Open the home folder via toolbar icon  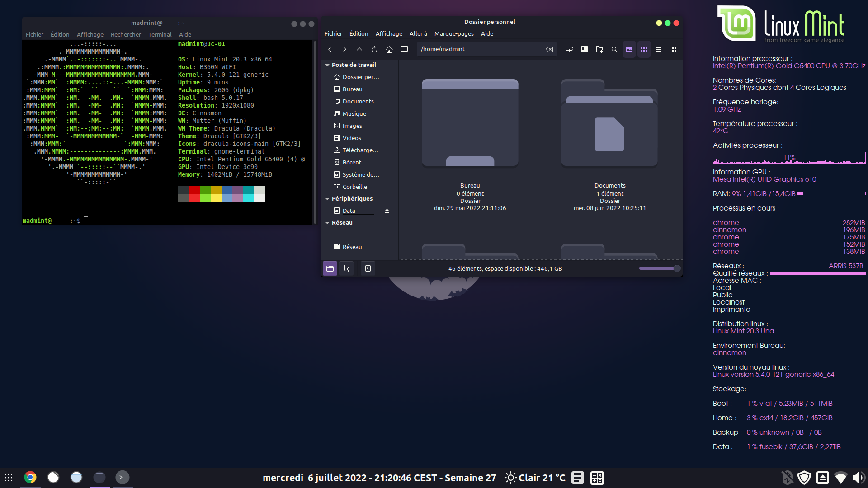[x=389, y=49]
